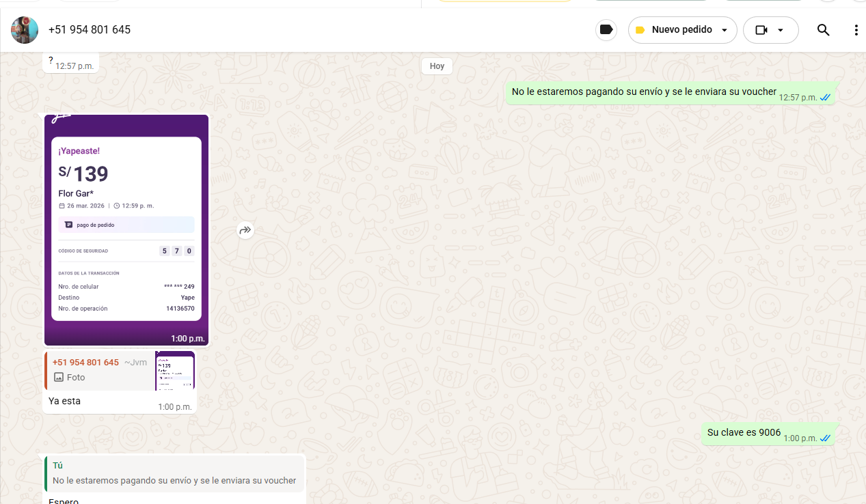This screenshot has width=866, height=504.
Task: Click the yellow label color marker
Action: 640,30
